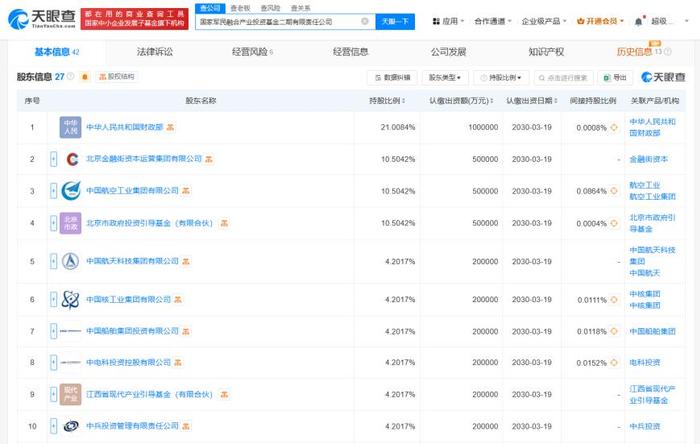Open the 合作通道 dropdown menu
This screenshot has height=444, width=700.
coord(493,21)
